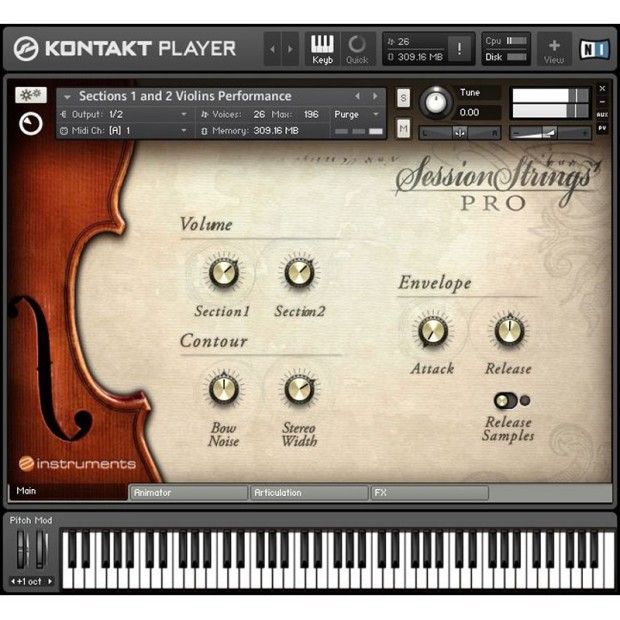Click the Max voices value 196
Image resolution: width=620 pixels, height=620 pixels.
(311, 114)
